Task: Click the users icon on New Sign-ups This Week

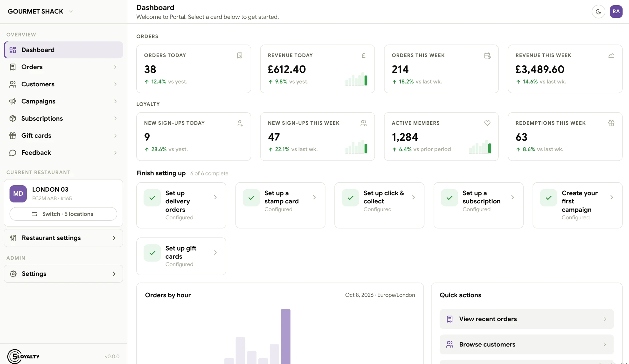Action: (364, 123)
